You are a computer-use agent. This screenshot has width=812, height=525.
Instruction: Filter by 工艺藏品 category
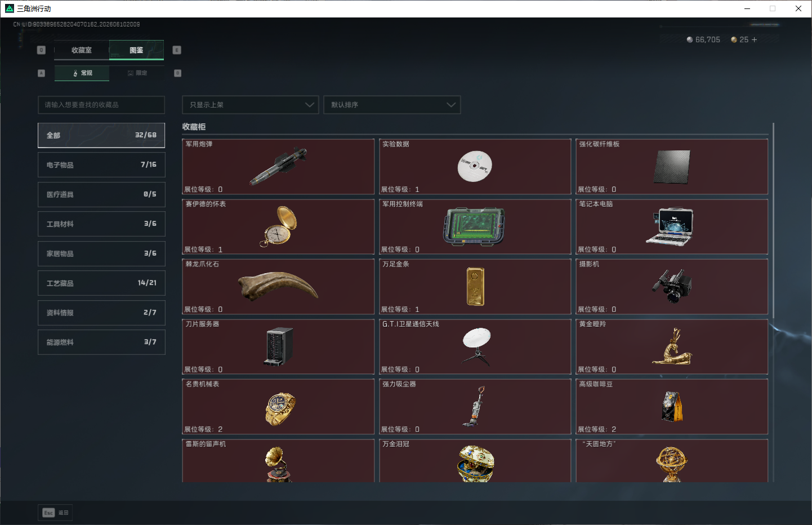click(x=101, y=283)
